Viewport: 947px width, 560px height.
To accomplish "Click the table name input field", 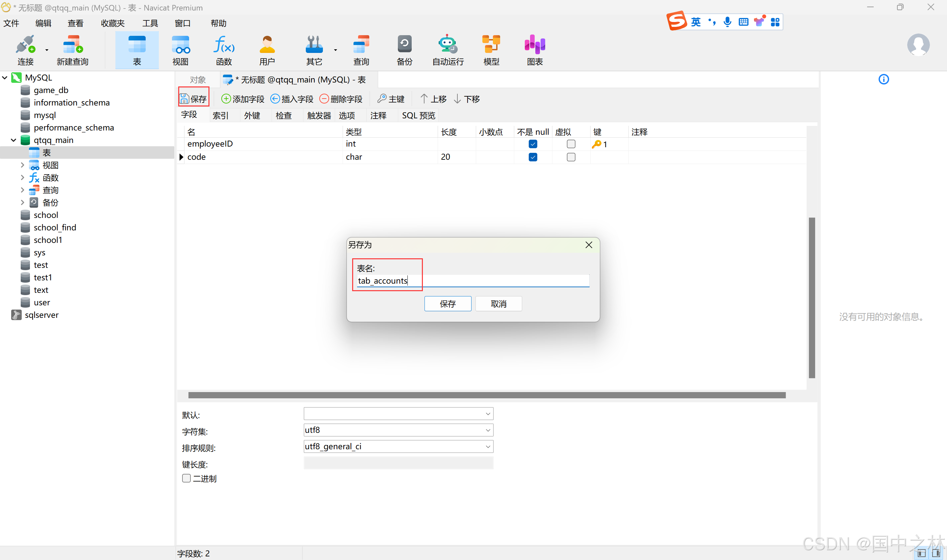I will click(473, 280).
